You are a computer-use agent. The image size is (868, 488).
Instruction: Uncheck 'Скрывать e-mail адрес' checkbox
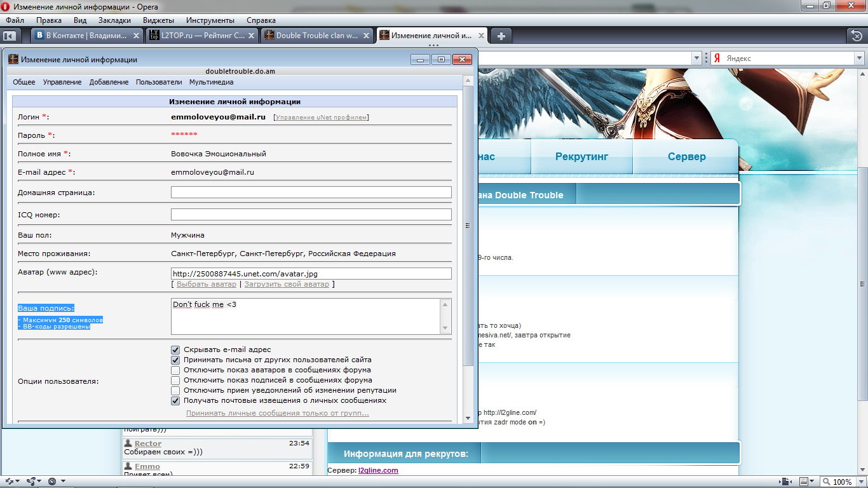[x=175, y=349]
